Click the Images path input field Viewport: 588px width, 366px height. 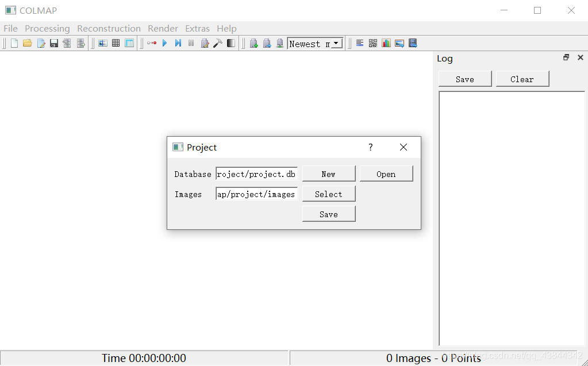[257, 194]
